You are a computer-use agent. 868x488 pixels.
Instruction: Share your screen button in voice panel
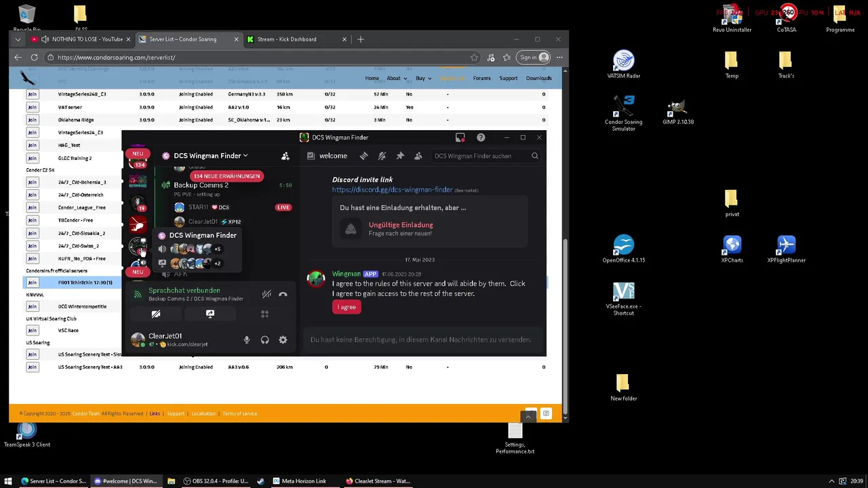210,314
